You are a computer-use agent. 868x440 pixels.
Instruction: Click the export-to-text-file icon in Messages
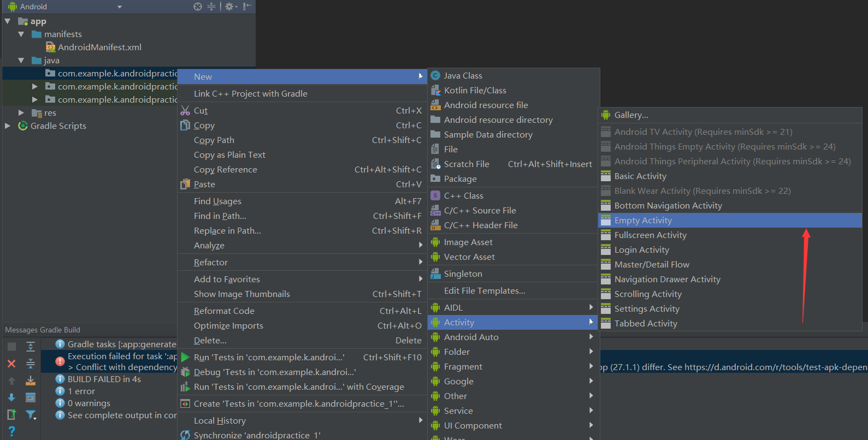[11, 415]
